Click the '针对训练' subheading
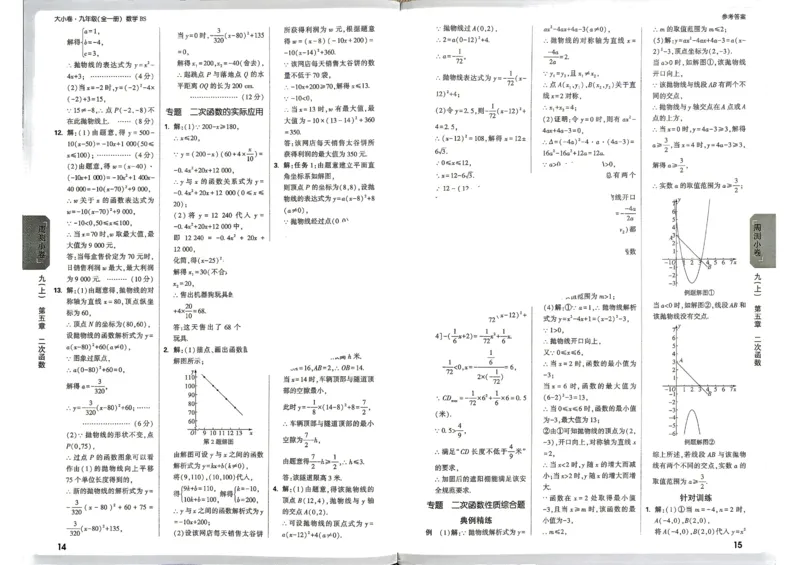 click(x=695, y=497)
